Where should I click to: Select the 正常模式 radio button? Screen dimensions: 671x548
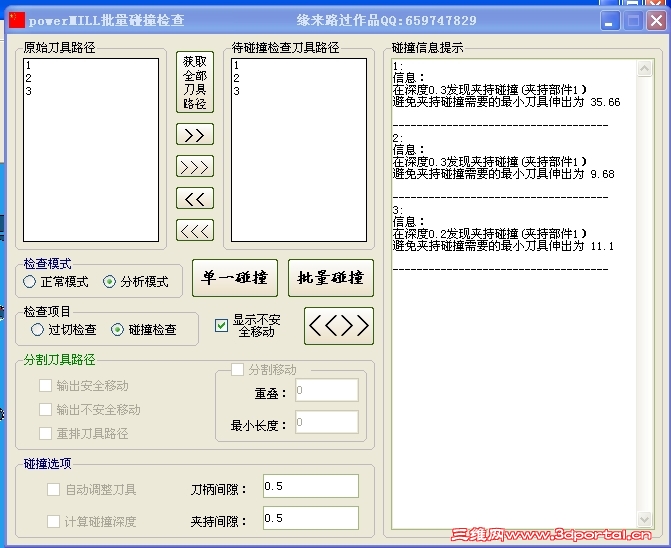click(x=30, y=281)
